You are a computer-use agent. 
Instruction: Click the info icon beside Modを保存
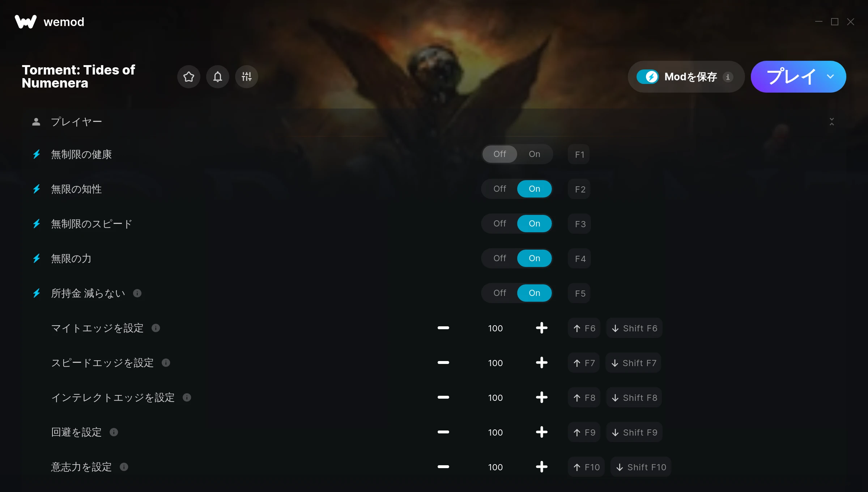click(x=728, y=77)
